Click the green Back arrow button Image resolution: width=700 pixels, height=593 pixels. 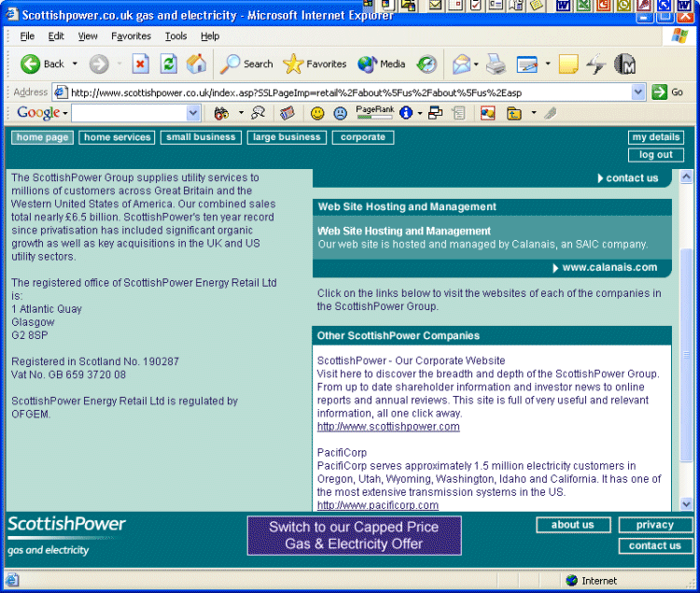tap(31, 64)
